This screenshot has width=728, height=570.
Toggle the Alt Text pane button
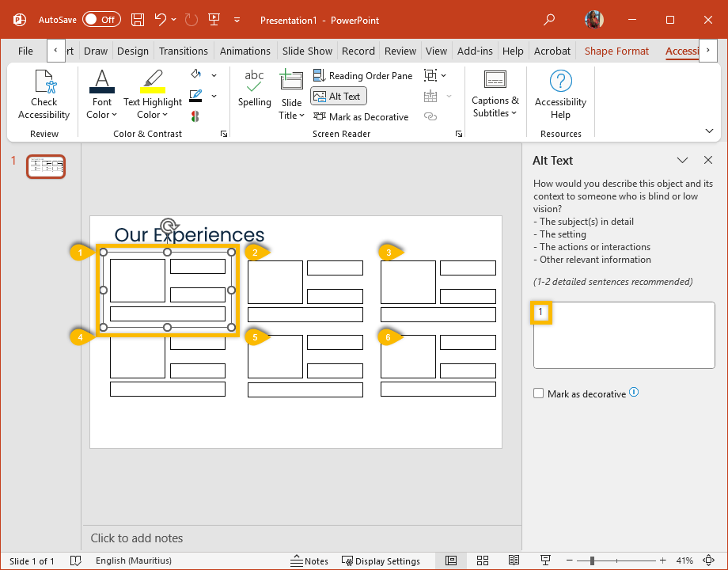(338, 96)
